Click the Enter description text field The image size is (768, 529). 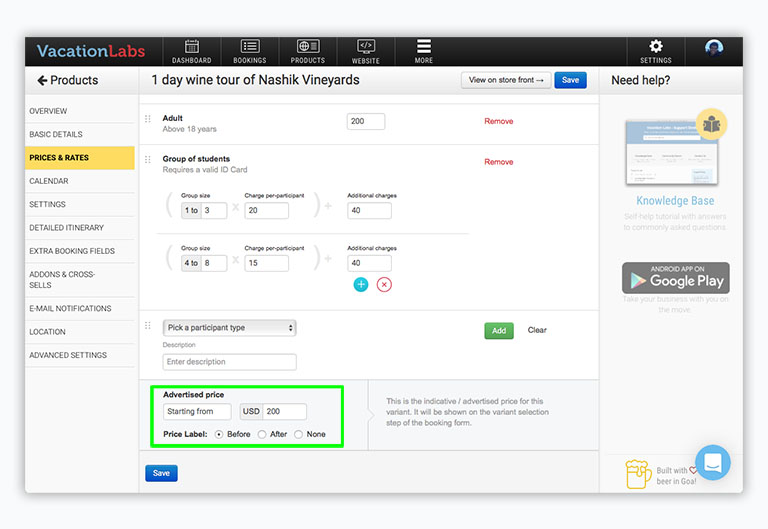click(230, 362)
